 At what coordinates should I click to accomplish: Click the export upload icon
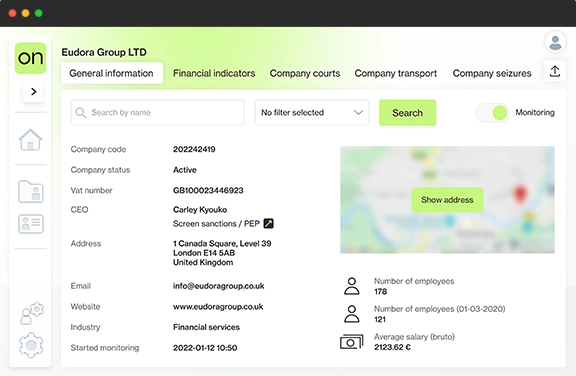pyautogui.click(x=555, y=71)
